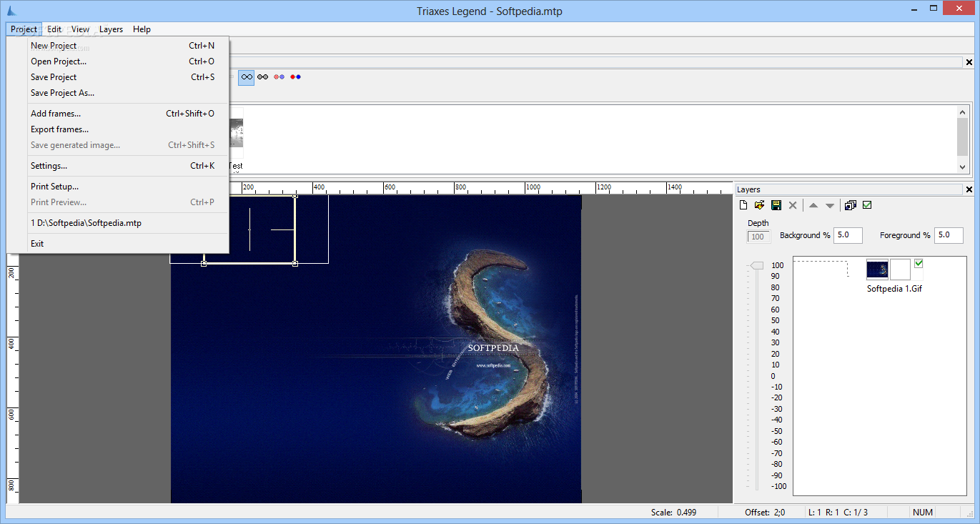Maximize the Triaxes Legend window

click(935, 10)
